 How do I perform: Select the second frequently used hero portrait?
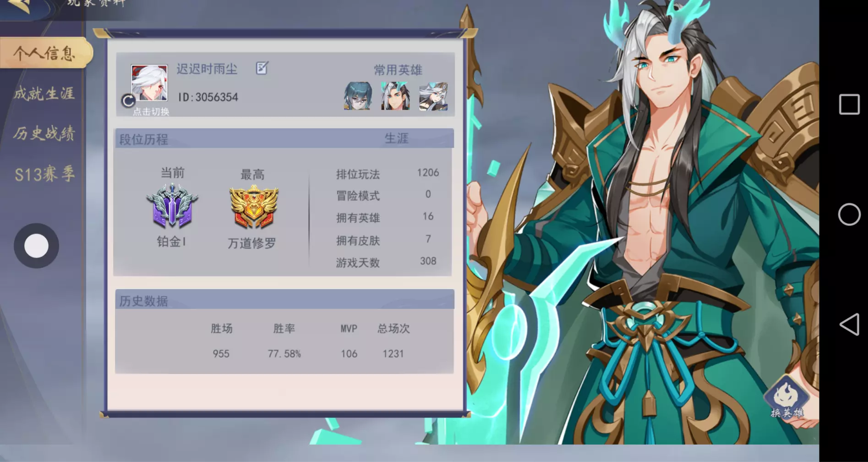tap(395, 96)
